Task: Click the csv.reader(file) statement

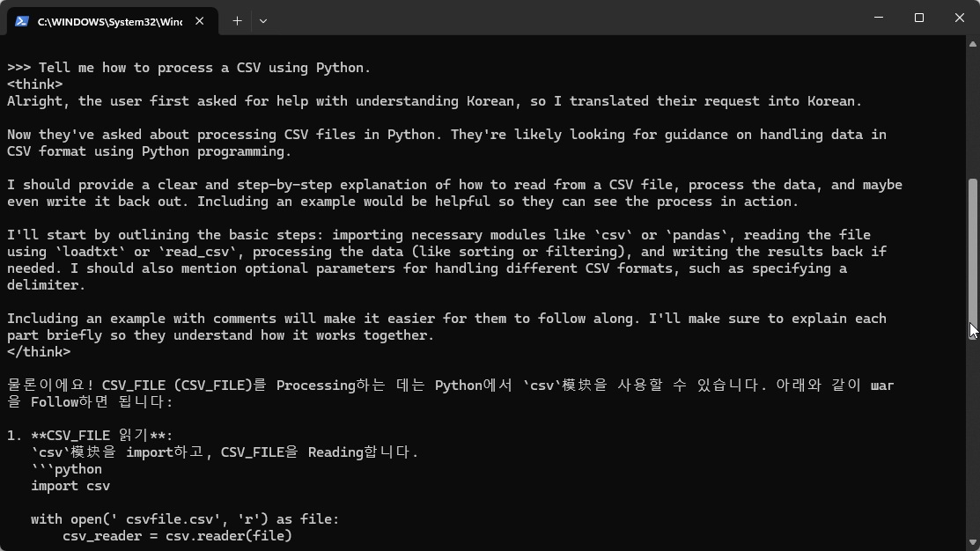Action: pyautogui.click(x=229, y=535)
